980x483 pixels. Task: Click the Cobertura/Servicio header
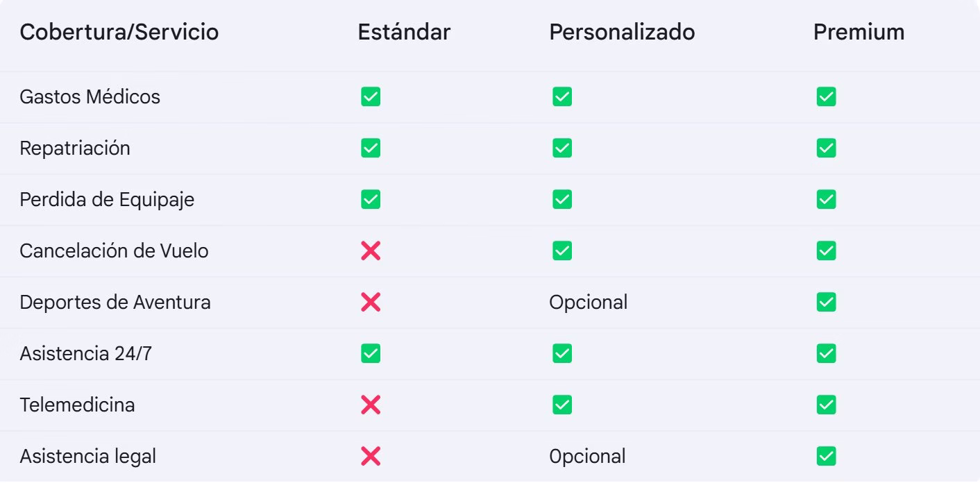point(119,32)
